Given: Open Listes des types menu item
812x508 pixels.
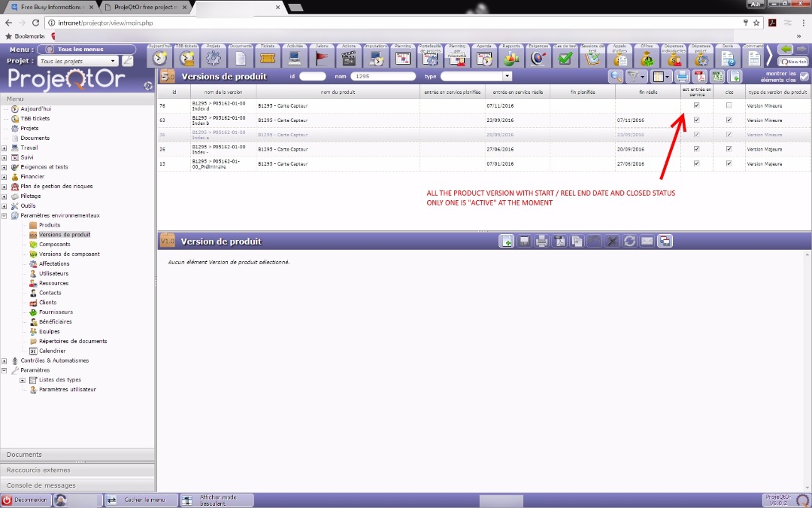Looking at the screenshot, I should coord(59,380).
